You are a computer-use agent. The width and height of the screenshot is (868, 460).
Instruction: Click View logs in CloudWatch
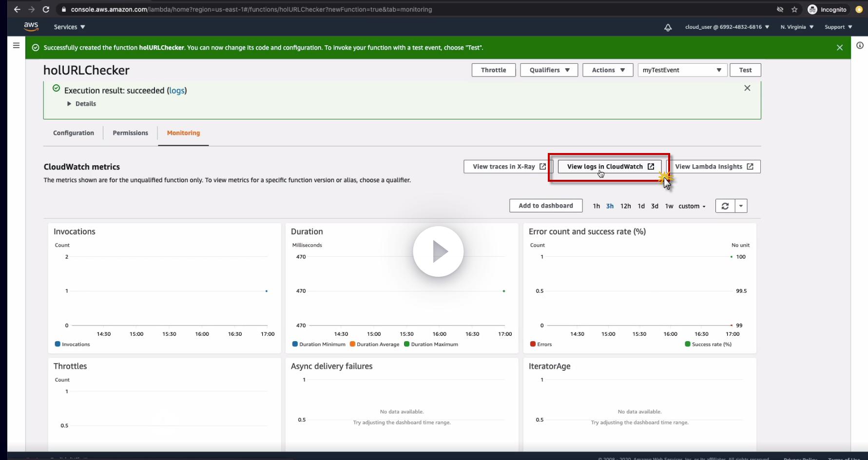click(x=610, y=167)
